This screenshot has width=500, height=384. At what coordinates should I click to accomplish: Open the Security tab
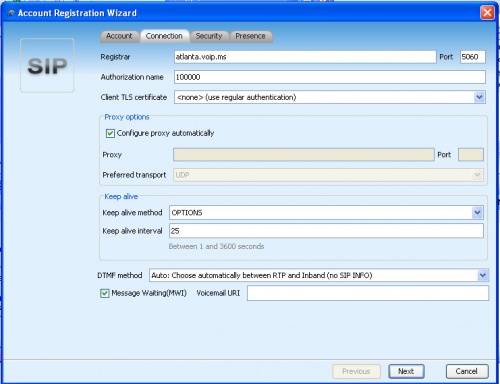click(209, 36)
